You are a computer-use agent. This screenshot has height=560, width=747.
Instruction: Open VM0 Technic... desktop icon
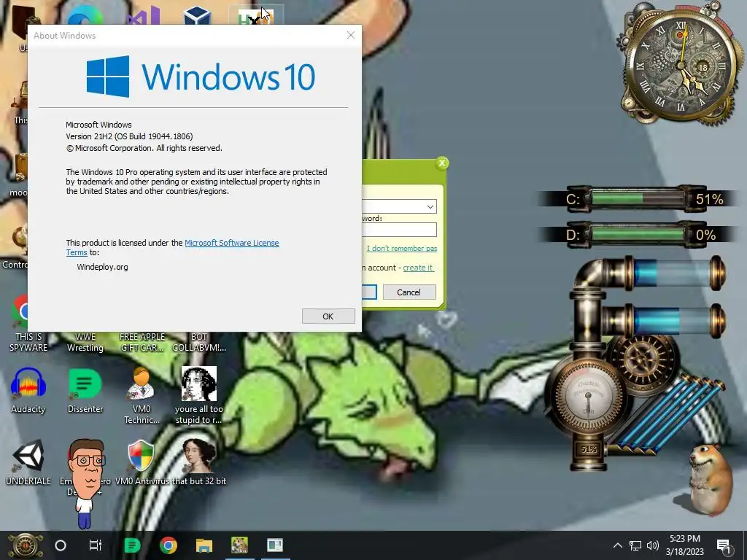(x=142, y=395)
